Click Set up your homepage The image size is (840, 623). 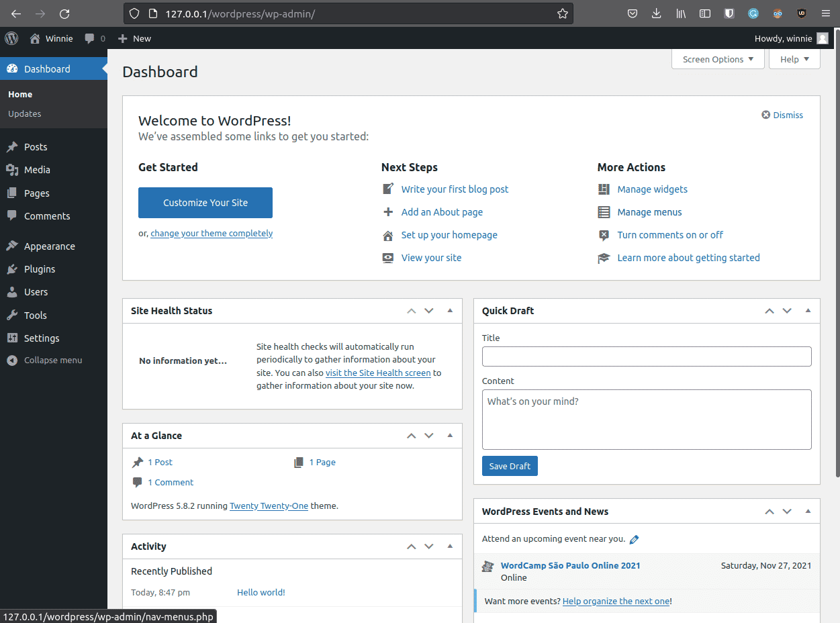pos(449,235)
